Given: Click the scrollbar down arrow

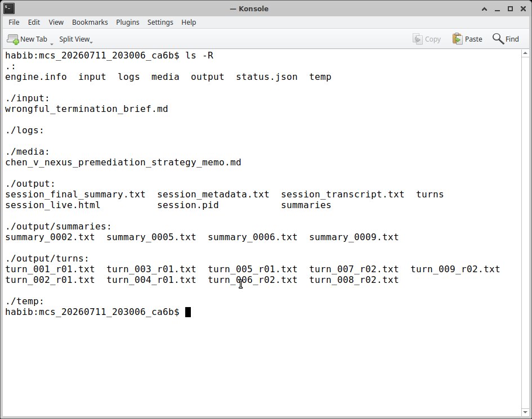Looking at the screenshot, I should [525, 412].
